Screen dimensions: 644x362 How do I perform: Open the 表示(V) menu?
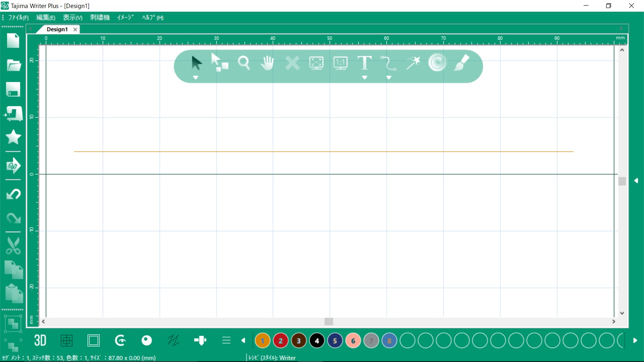[x=73, y=18]
